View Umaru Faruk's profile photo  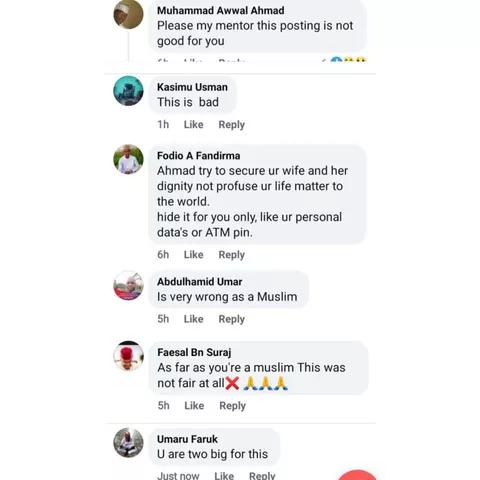tap(128, 443)
